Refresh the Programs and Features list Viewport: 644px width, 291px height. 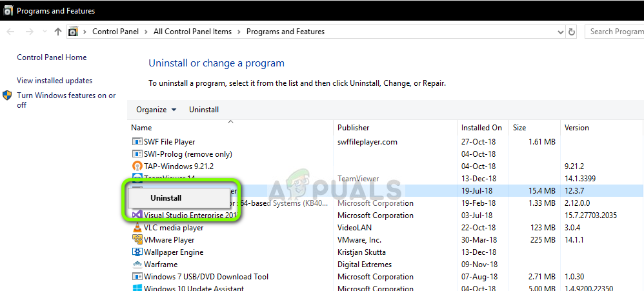(571, 32)
